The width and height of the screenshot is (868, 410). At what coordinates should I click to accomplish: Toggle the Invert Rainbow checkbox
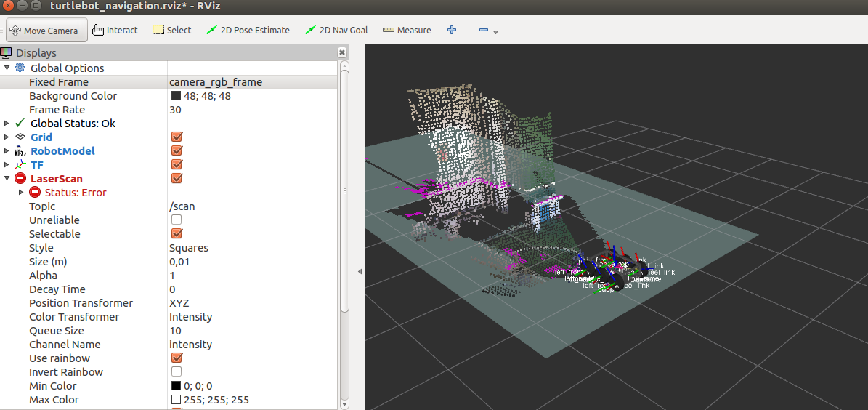click(x=177, y=372)
